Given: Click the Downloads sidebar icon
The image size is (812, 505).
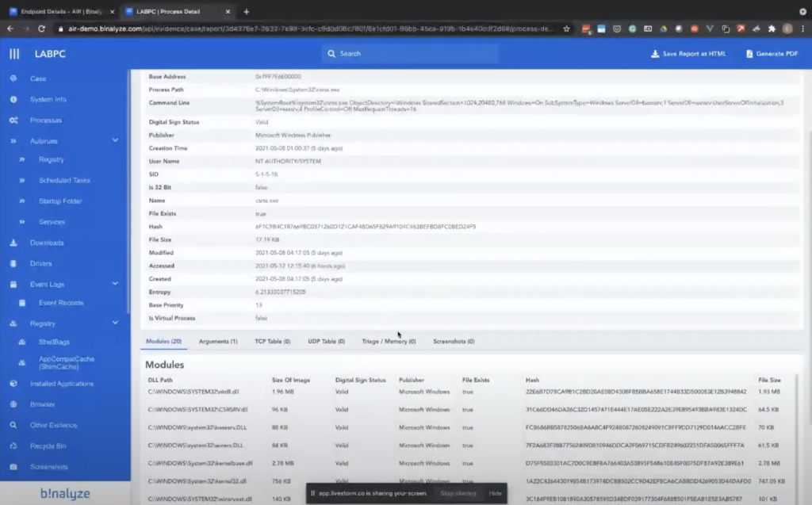Looking at the screenshot, I should coord(13,243).
